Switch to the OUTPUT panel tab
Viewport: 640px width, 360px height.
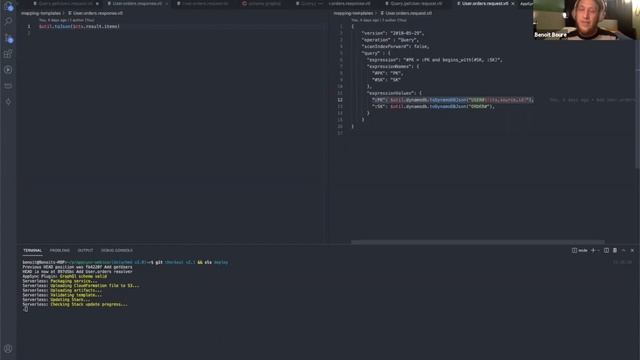[x=85, y=250]
